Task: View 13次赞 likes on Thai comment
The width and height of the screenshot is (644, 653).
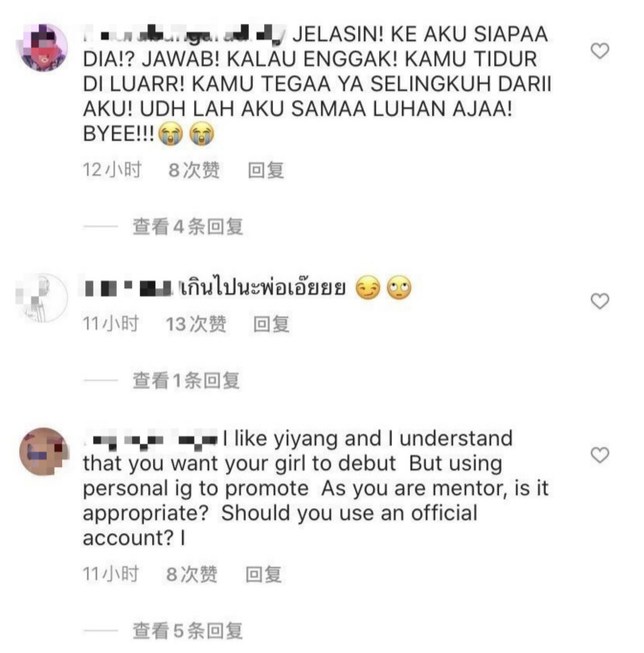Action: [x=196, y=324]
